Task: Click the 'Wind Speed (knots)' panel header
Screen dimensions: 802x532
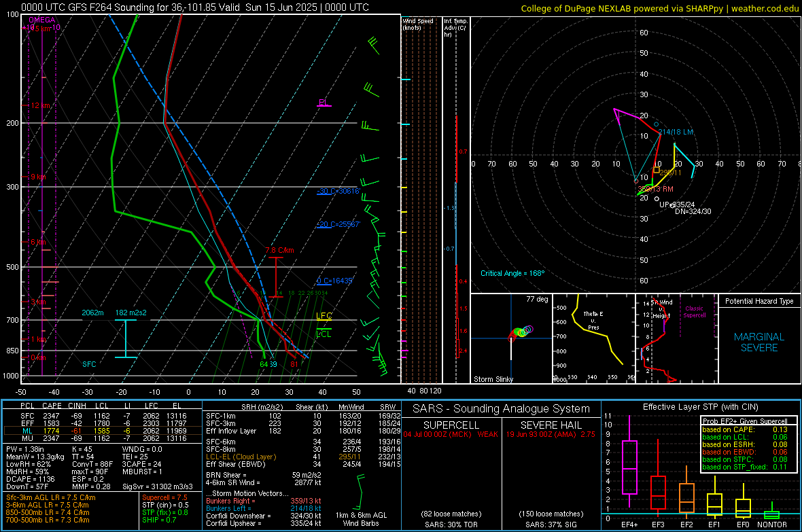Action: pyautogui.click(x=418, y=24)
